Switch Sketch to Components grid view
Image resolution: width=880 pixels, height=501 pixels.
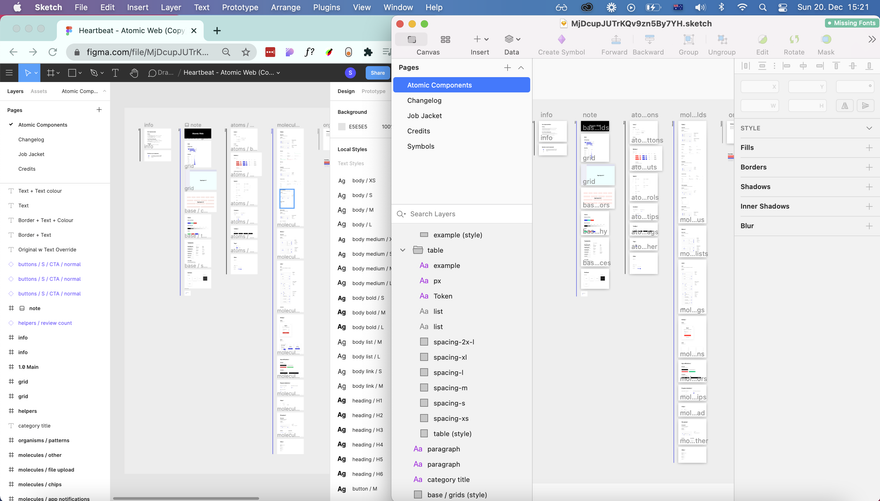pyautogui.click(x=445, y=39)
